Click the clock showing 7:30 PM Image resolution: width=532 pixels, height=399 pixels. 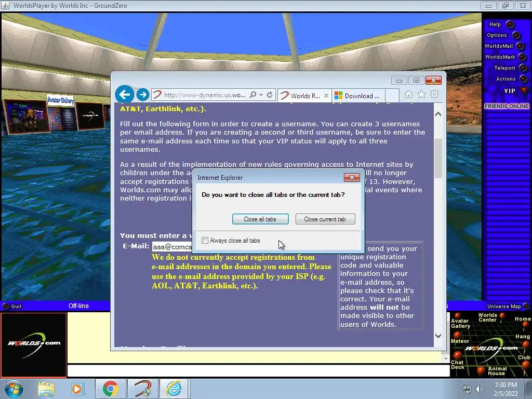505,385
